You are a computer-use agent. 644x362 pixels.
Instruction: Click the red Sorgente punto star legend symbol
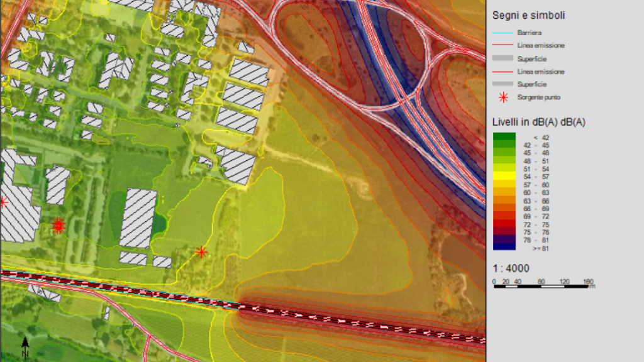tap(504, 97)
